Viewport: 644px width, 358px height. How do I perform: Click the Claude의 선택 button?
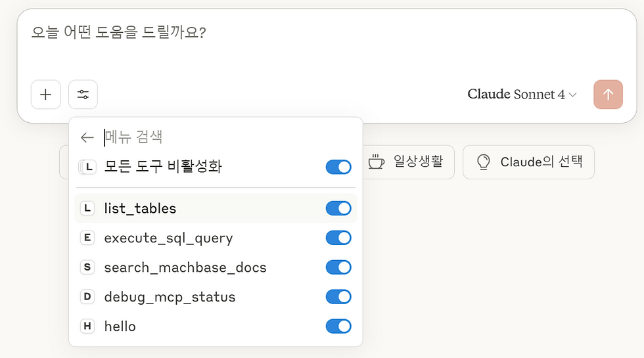point(528,162)
